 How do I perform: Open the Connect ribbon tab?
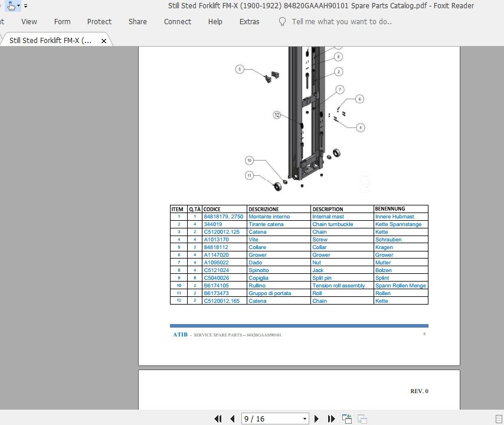(x=178, y=21)
